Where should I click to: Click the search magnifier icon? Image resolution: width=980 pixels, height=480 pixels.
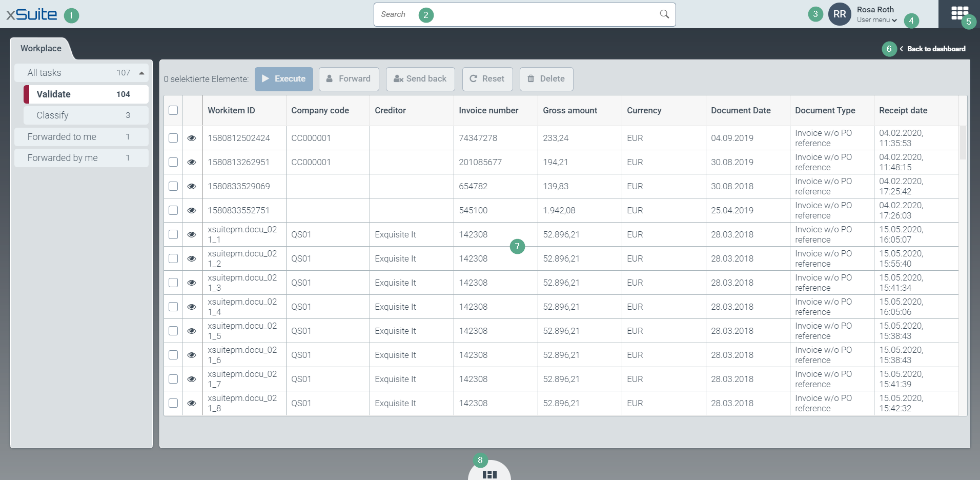(664, 14)
